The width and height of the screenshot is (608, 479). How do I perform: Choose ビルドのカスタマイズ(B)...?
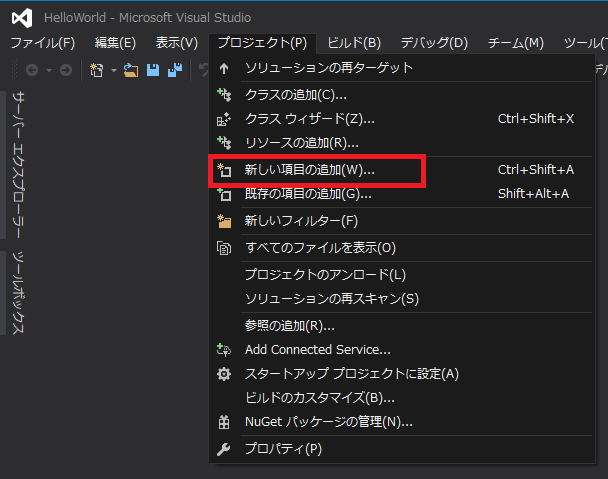(x=402, y=398)
